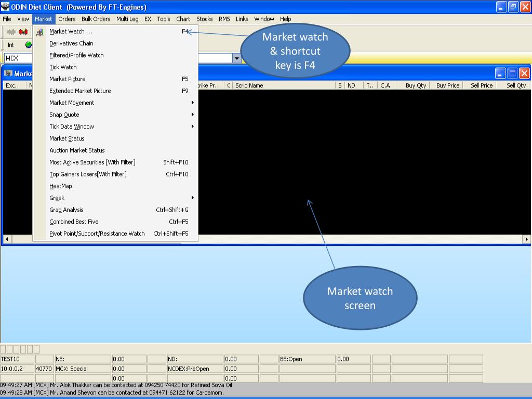This screenshot has width=532, height=399.
Task: Open the Bulk Orders menu
Action: (96, 19)
